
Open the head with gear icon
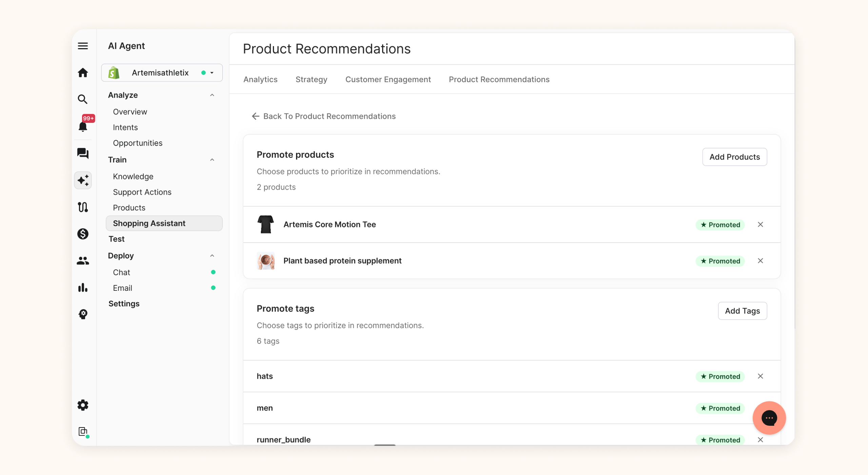pos(83,314)
